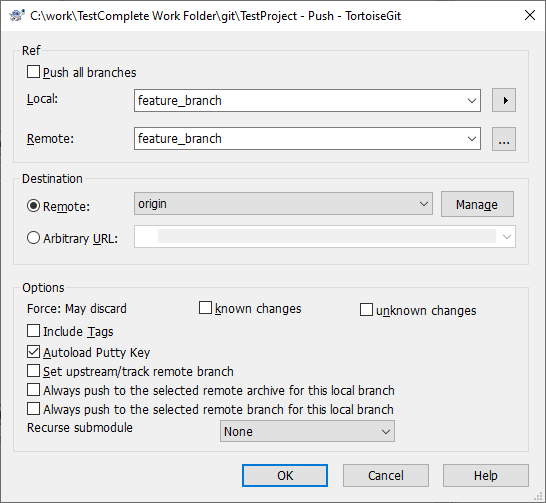The width and height of the screenshot is (546, 503).
Task: Click the TortoiseGit turtle icon in title bar
Action: [17, 15]
